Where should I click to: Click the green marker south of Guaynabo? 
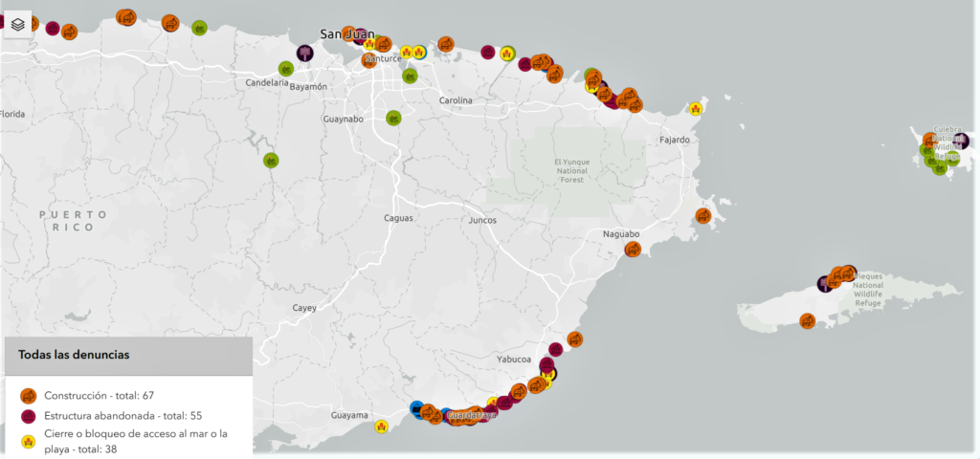[x=393, y=119]
